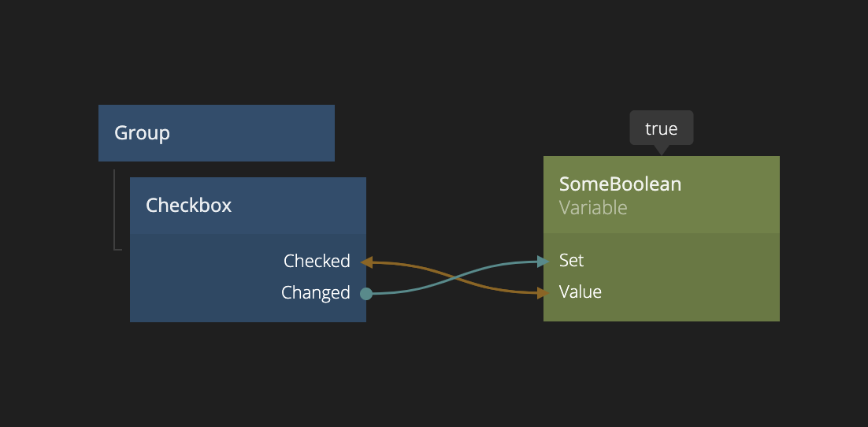Click empty canvas below the nodes
The height and width of the screenshot is (427, 868).
tap(433, 378)
